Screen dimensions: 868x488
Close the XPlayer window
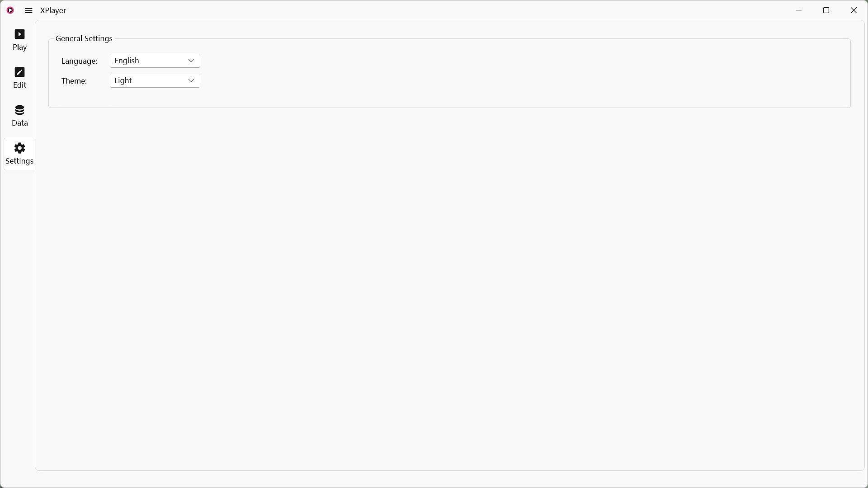pos(854,10)
